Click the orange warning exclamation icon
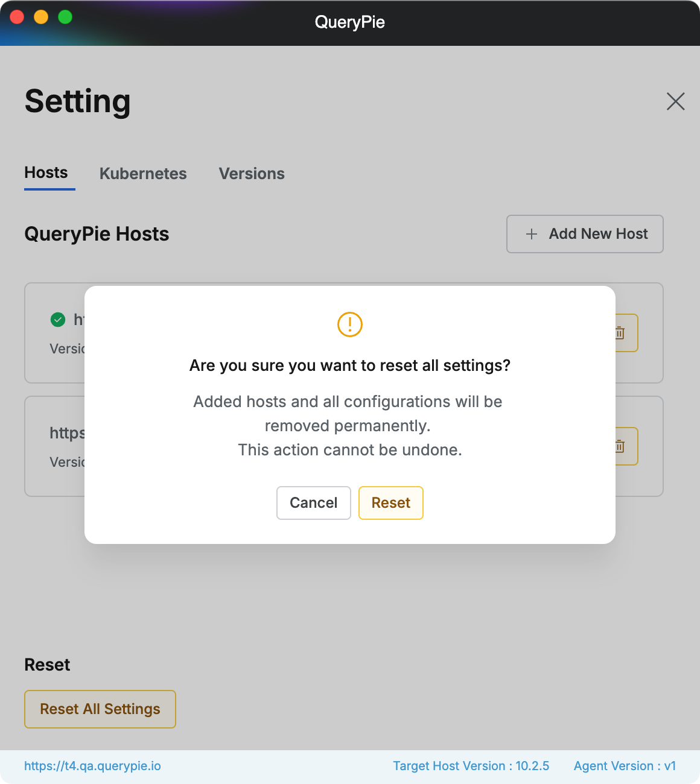This screenshot has height=784, width=700. click(x=350, y=324)
